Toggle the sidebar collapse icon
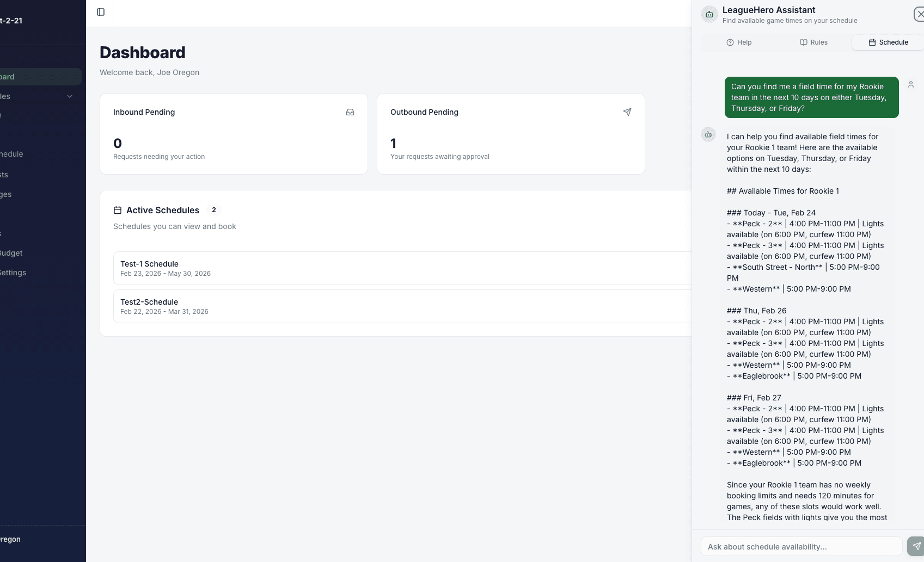Viewport: 924px width, 562px height. click(x=100, y=11)
